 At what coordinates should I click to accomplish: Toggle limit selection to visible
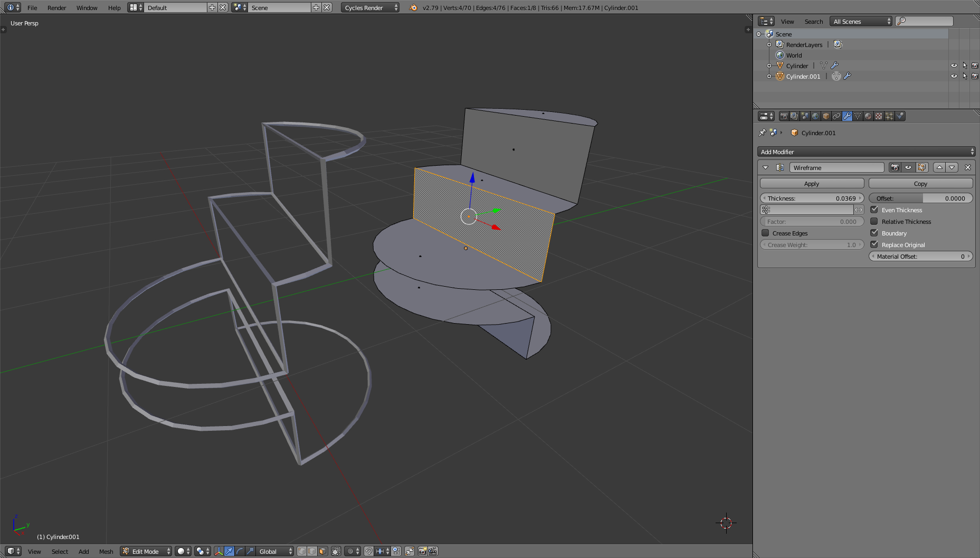(336, 551)
